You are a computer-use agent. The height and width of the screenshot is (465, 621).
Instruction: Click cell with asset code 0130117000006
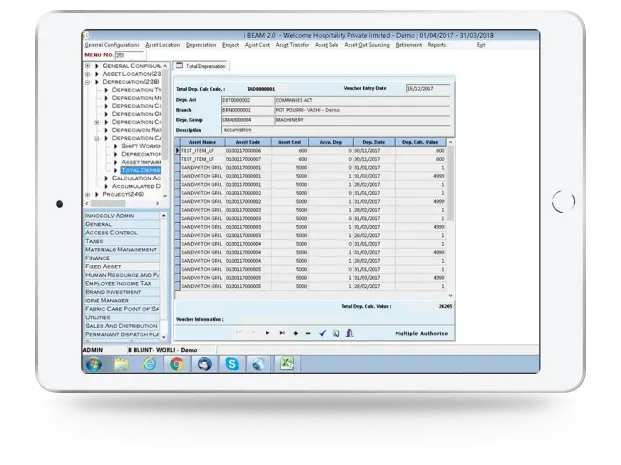248,151
